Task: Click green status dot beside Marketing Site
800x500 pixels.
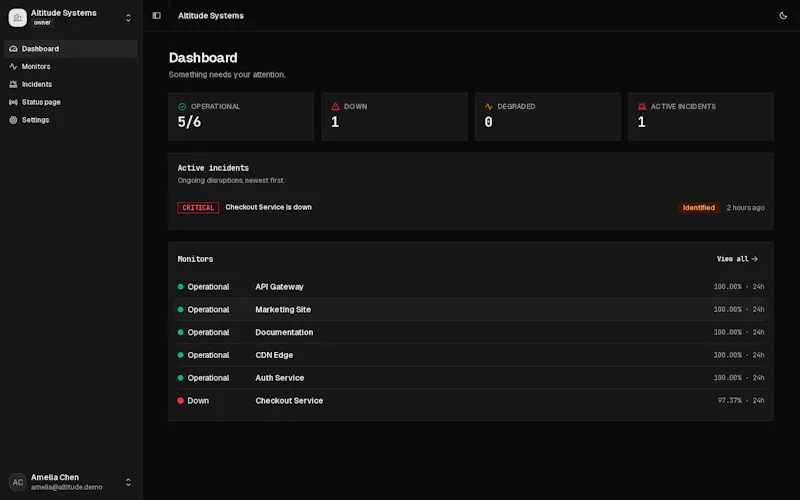Action: (181, 310)
